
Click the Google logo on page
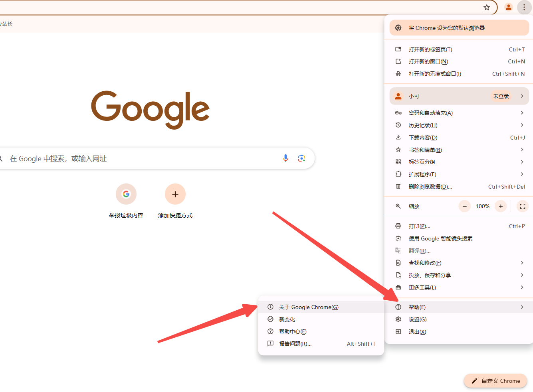click(150, 110)
